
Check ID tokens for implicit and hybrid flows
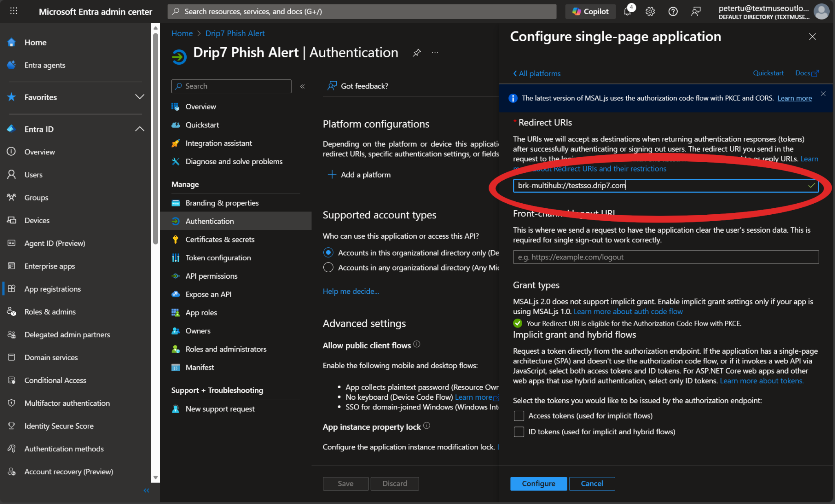(x=519, y=432)
